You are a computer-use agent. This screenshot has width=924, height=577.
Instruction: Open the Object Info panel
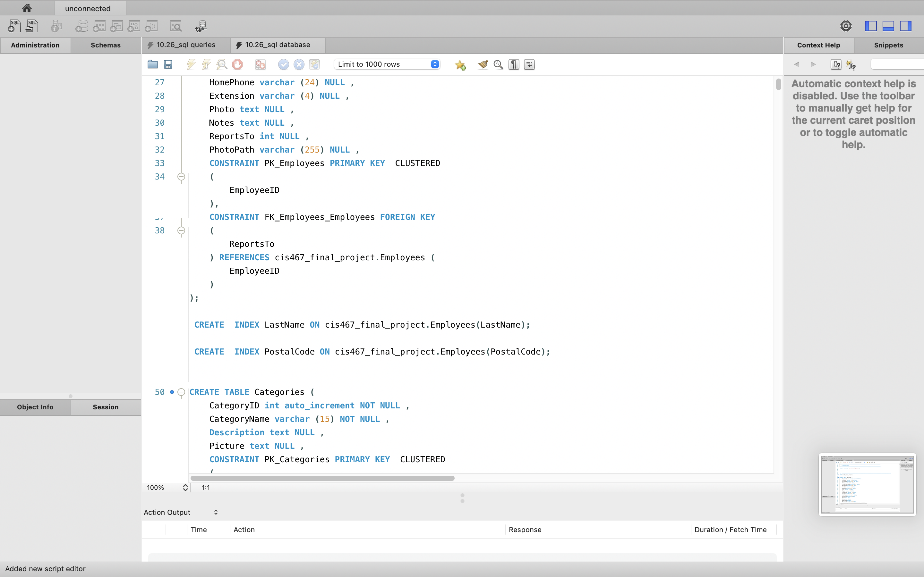click(x=35, y=407)
